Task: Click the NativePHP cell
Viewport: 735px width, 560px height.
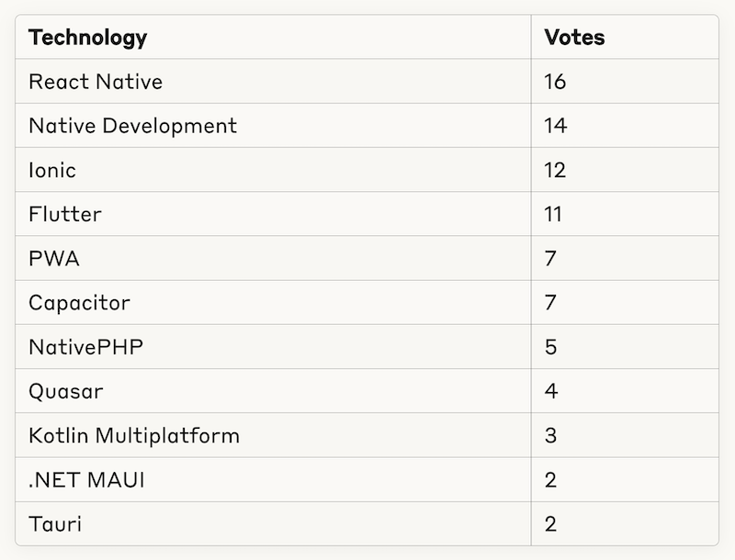Action: click(x=86, y=347)
